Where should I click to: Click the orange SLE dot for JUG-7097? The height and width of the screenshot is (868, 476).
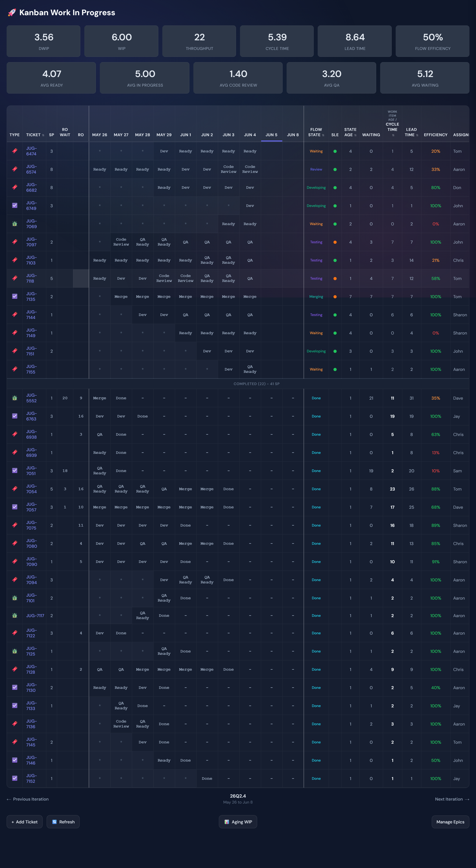click(335, 242)
